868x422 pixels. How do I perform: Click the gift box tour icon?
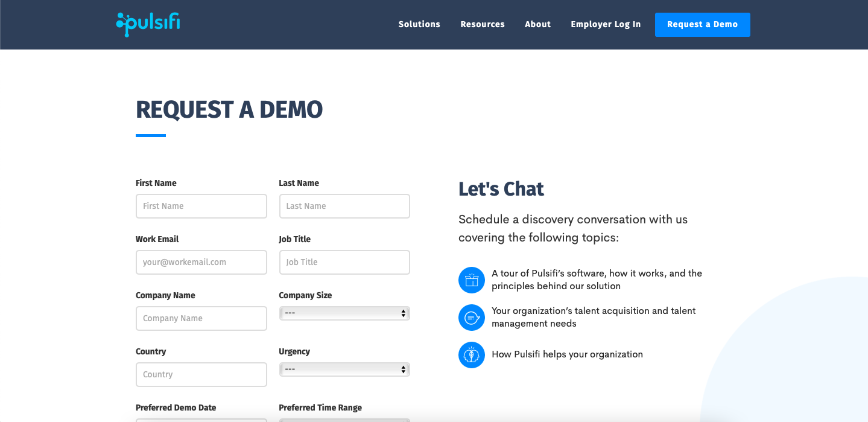point(471,280)
